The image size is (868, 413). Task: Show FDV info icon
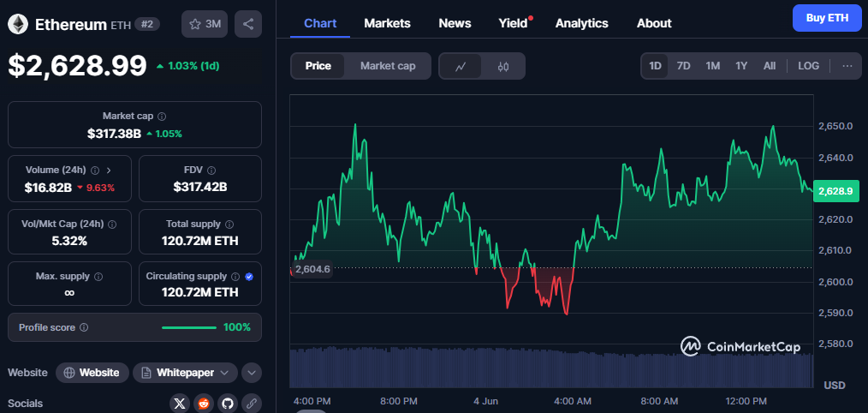(x=211, y=171)
